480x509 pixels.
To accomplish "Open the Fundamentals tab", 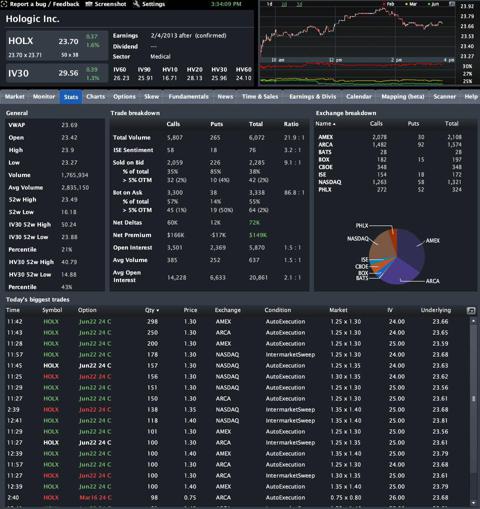I will pyautogui.click(x=188, y=97).
